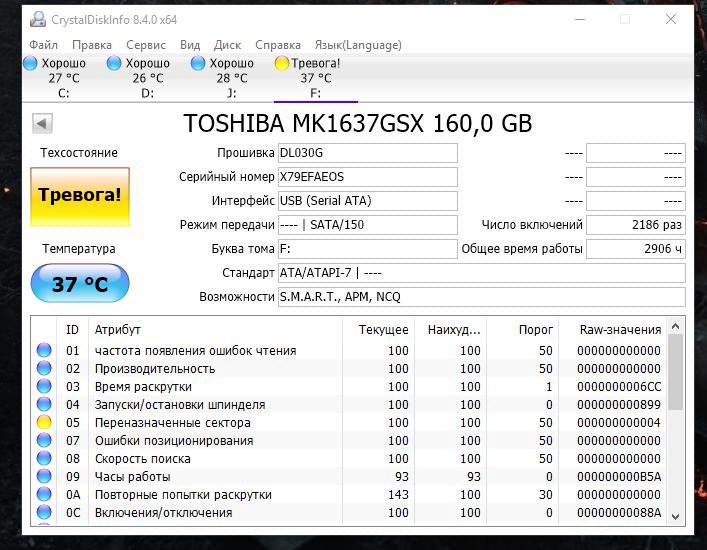Image resolution: width=707 pixels, height=550 pixels.
Task: Open the Язык(Language) menu
Action: (357, 45)
